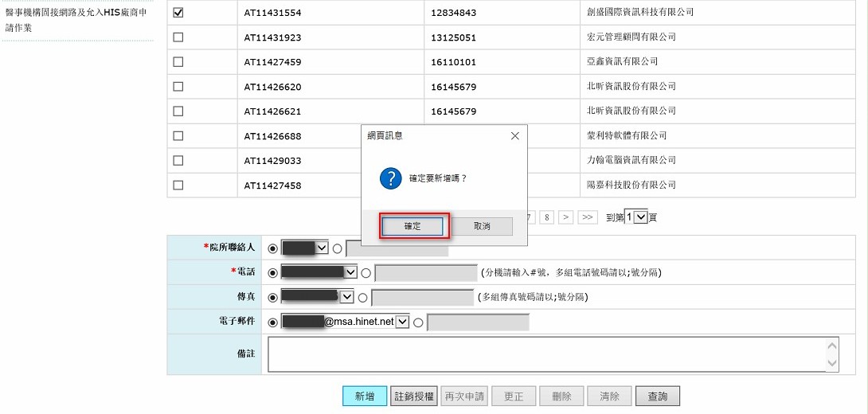Screen dimensions: 868x414
Task: Select the 傳真 dropdown radio option
Action: tap(272, 298)
